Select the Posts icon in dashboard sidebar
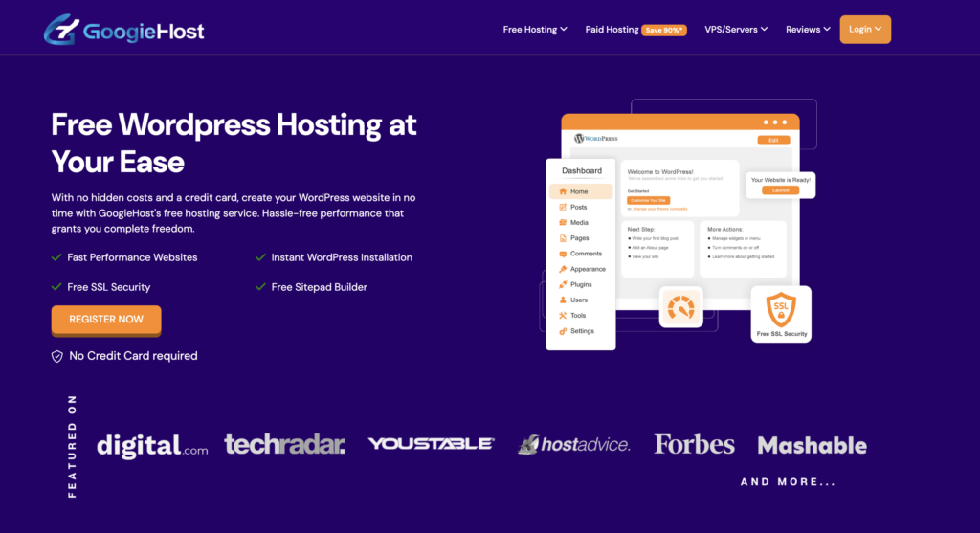 pos(563,207)
